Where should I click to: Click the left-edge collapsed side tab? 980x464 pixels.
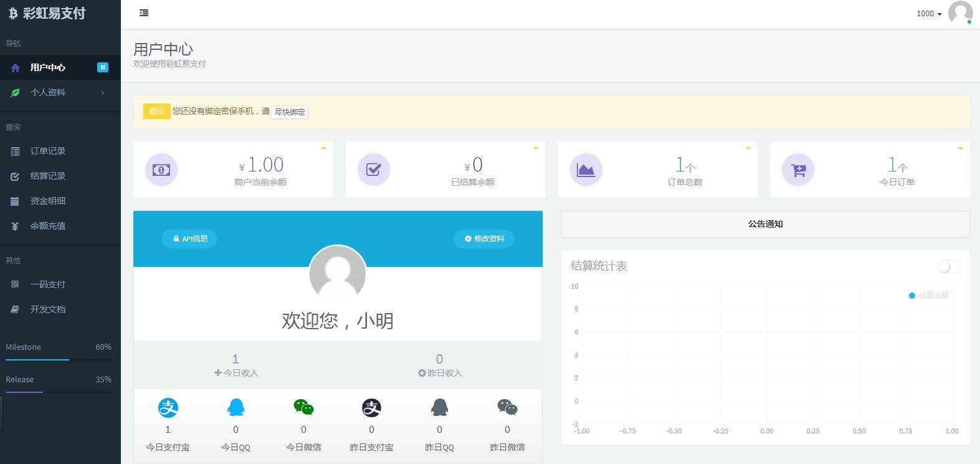2,413
